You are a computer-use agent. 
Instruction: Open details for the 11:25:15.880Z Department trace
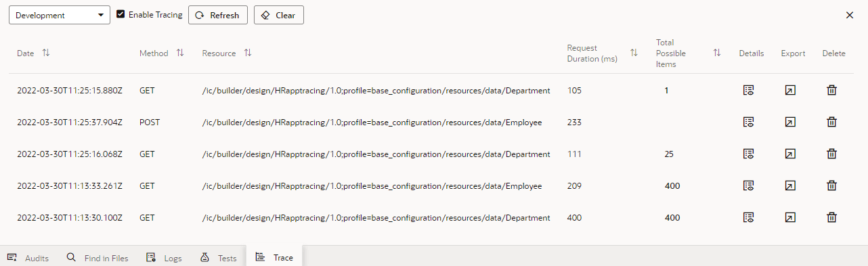coord(748,90)
